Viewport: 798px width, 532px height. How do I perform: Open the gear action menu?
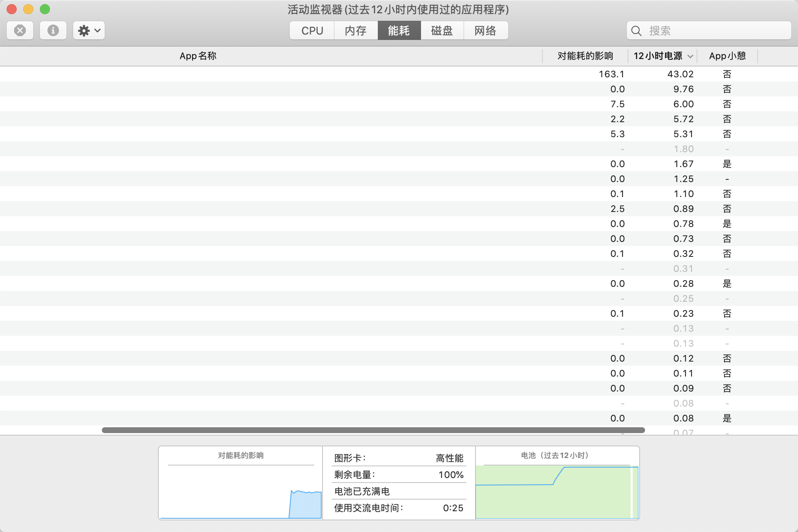pos(89,30)
